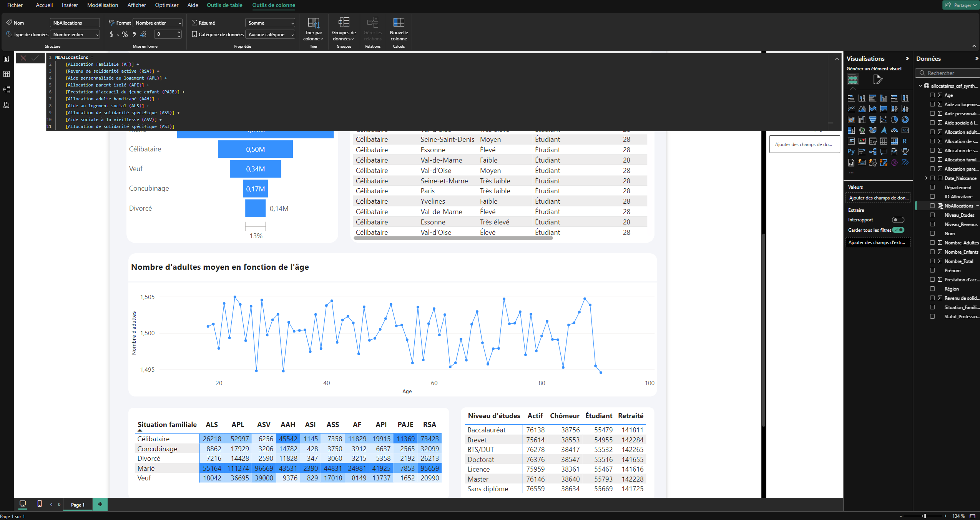Select the Gauge visual icon
Screen dimensions: 980x520
coord(894,130)
